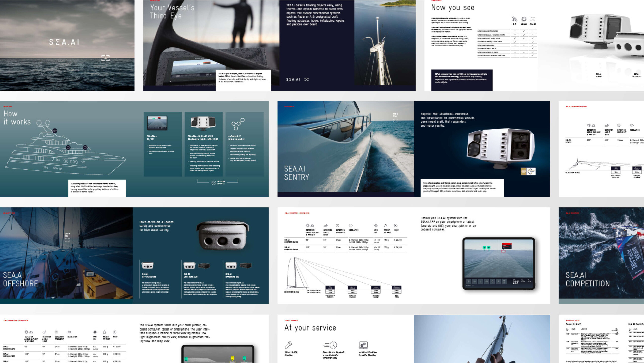Click the 'SEA.AI OFFSHORE ONE' row label

[9, 348]
